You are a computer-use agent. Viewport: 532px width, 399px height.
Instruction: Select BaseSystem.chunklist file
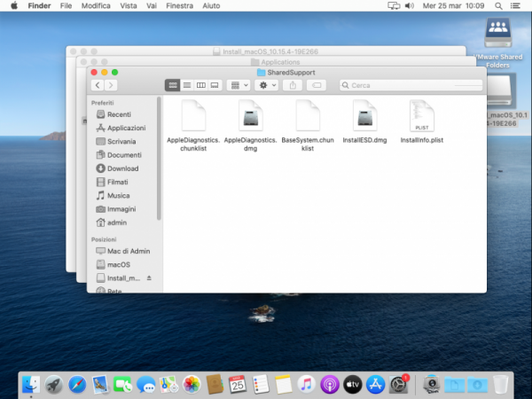tap(308, 125)
